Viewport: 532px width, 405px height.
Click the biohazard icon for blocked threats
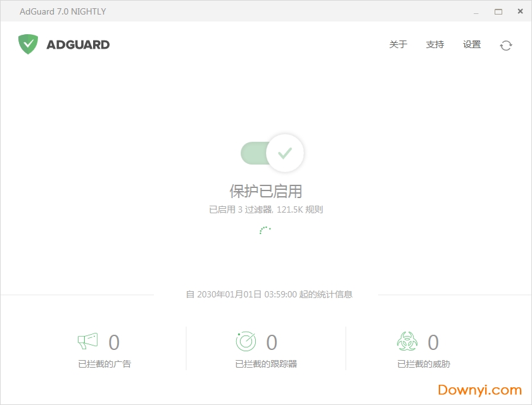click(407, 342)
